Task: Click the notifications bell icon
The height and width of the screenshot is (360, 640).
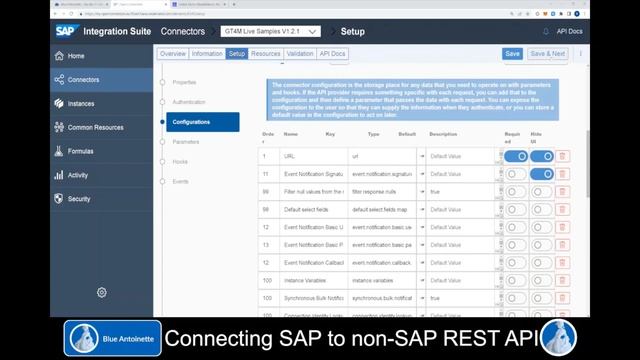Action: 546,31
